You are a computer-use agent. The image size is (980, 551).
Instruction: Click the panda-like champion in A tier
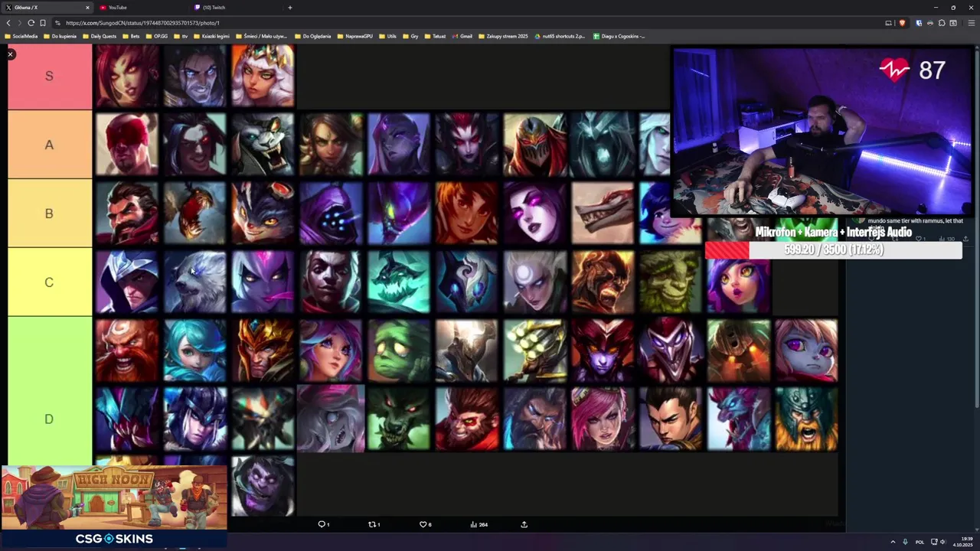pos(263,145)
